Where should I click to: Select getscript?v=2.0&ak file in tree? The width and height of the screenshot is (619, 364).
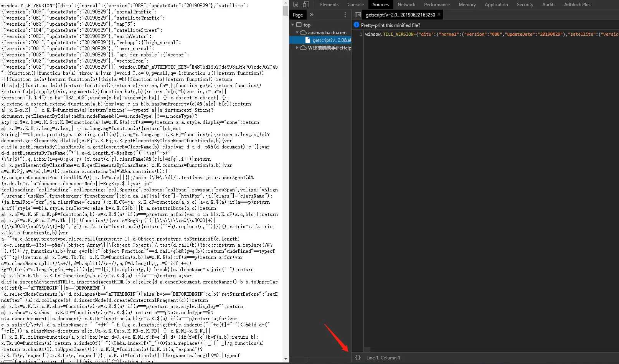pos(320,40)
